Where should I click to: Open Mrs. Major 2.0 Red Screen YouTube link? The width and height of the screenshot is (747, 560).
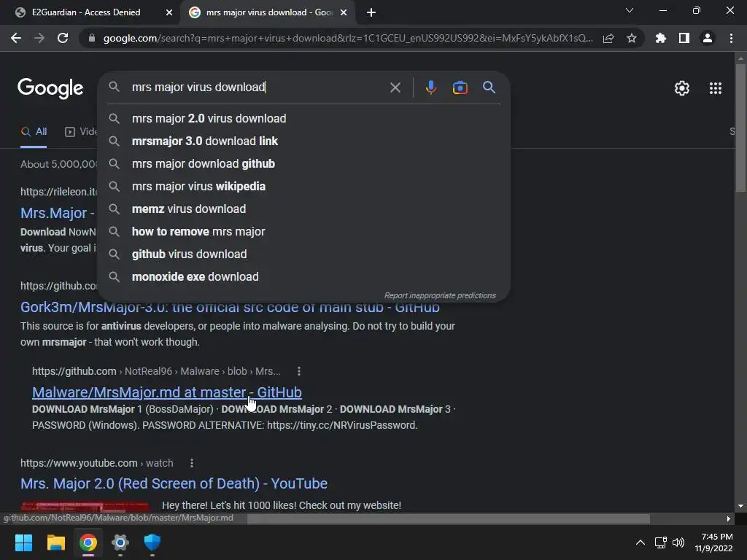(174, 483)
